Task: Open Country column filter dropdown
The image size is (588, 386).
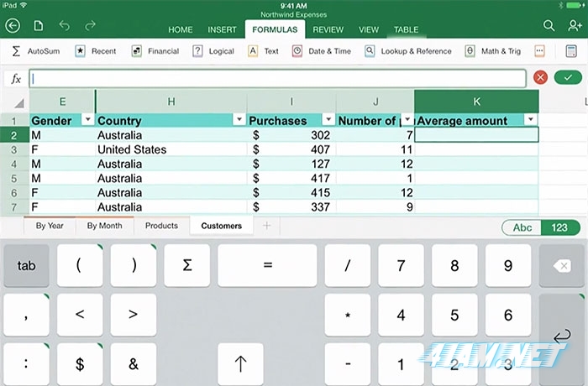Action: [239, 119]
